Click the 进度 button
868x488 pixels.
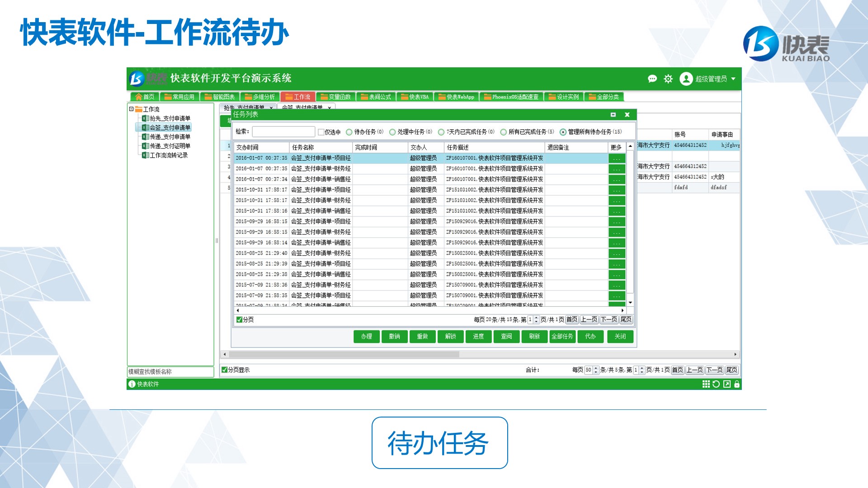tap(479, 337)
